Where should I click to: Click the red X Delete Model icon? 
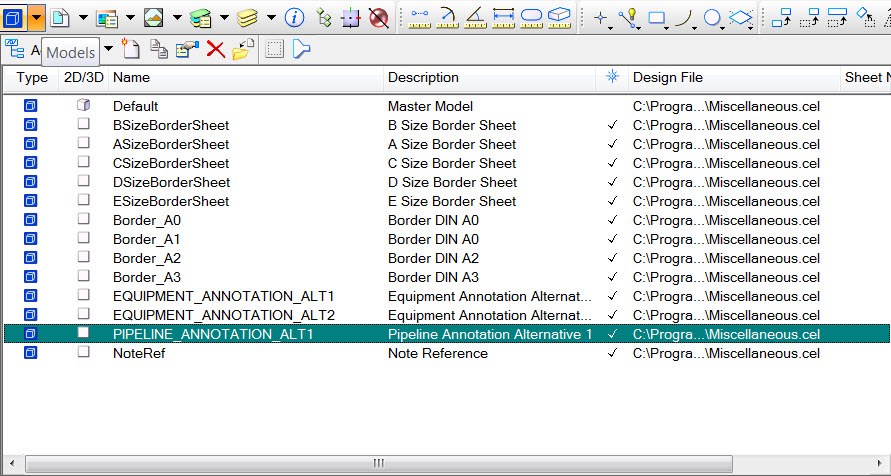pos(215,48)
